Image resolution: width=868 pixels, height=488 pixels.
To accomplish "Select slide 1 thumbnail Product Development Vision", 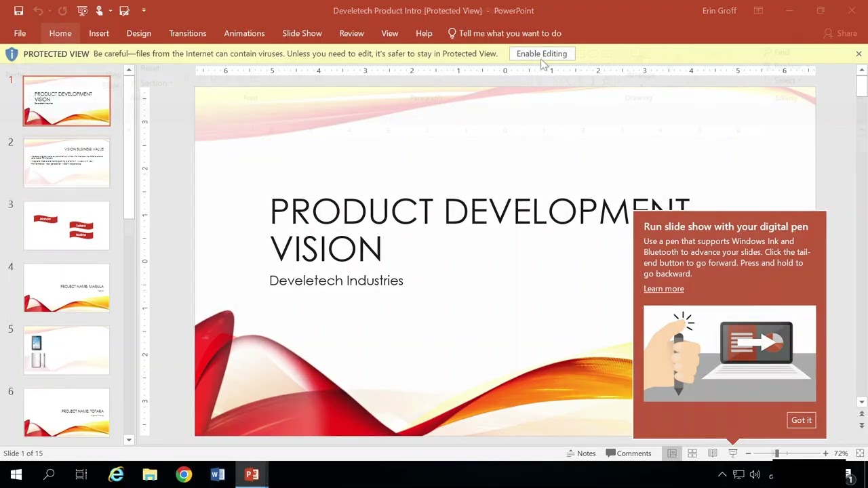I will 66,101.
